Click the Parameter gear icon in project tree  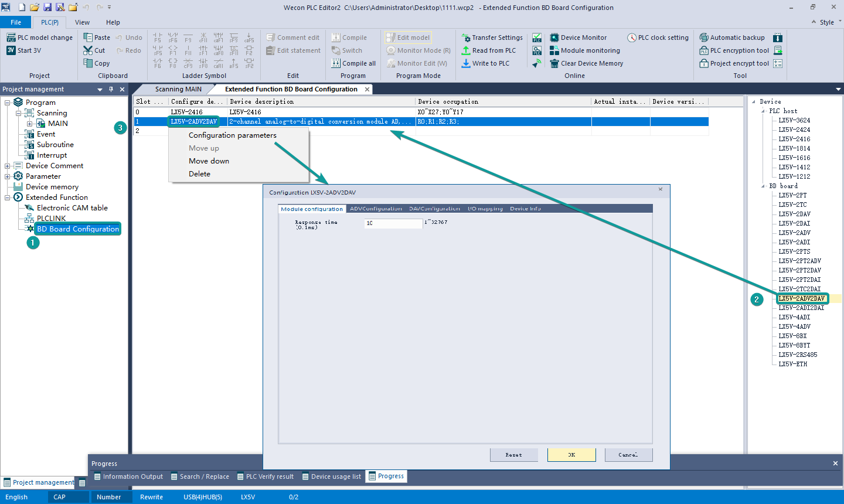tap(18, 176)
